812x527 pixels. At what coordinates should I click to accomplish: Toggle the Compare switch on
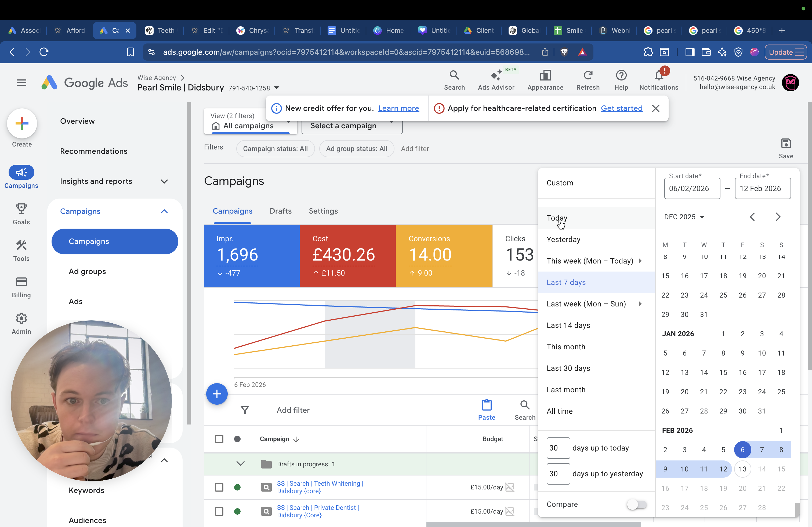point(636,504)
